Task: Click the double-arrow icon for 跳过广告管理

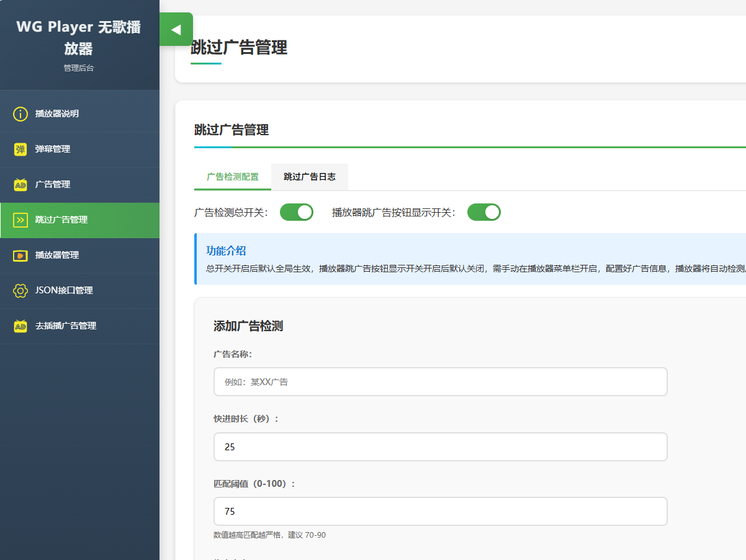Action: [x=20, y=220]
